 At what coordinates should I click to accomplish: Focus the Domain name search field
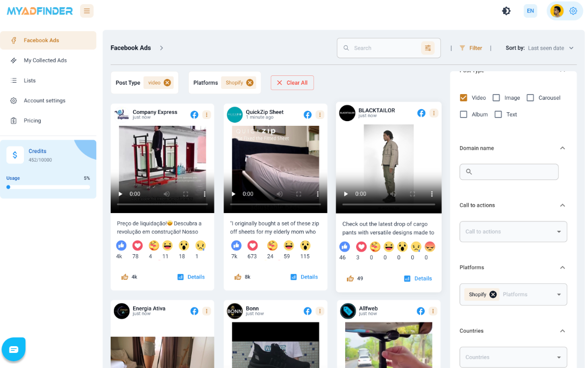click(509, 172)
